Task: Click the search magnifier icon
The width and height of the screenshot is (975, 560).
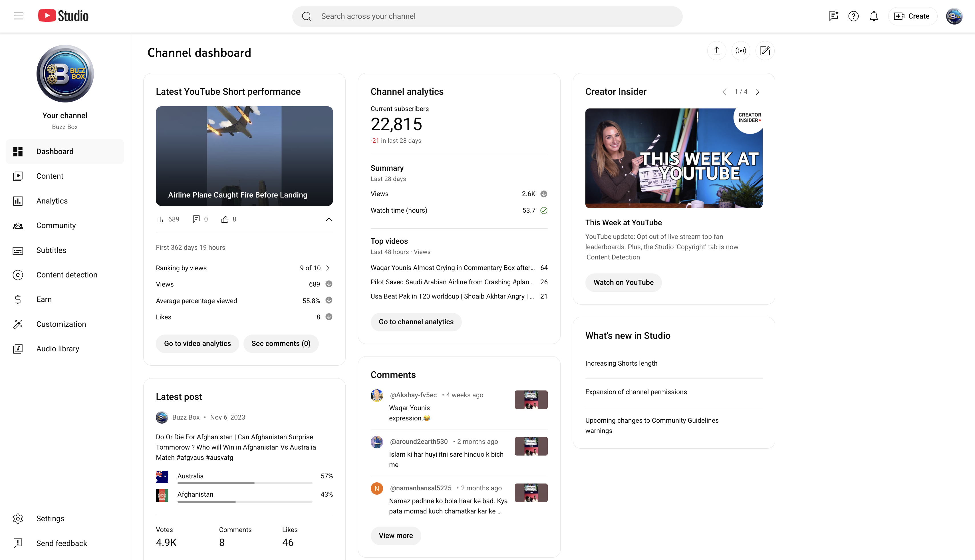Action: coord(307,16)
